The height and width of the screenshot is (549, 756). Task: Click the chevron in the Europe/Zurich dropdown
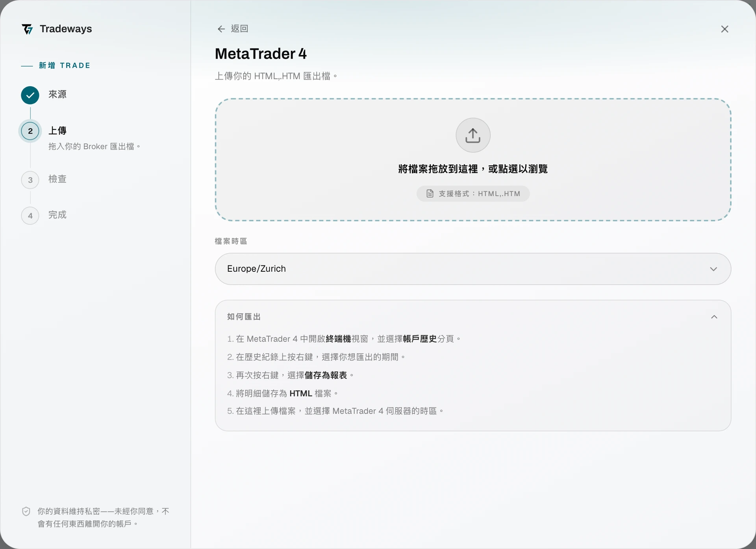click(713, 269)
